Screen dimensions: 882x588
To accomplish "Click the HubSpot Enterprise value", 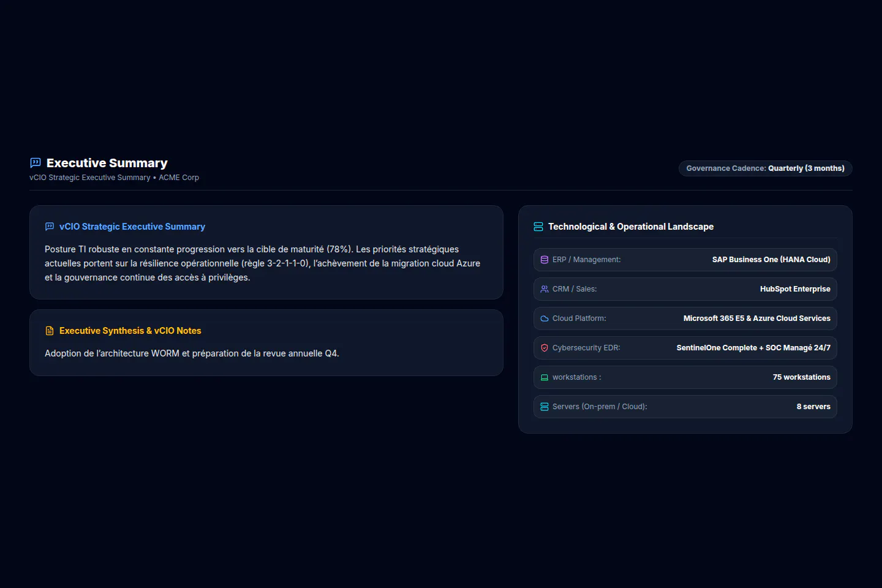I will 795,289.
